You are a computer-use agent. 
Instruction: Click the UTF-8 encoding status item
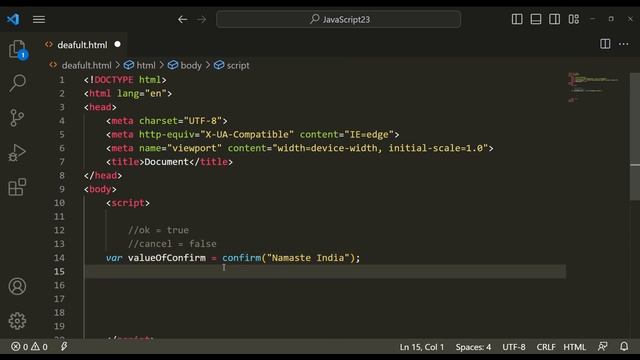pos(513,347)
